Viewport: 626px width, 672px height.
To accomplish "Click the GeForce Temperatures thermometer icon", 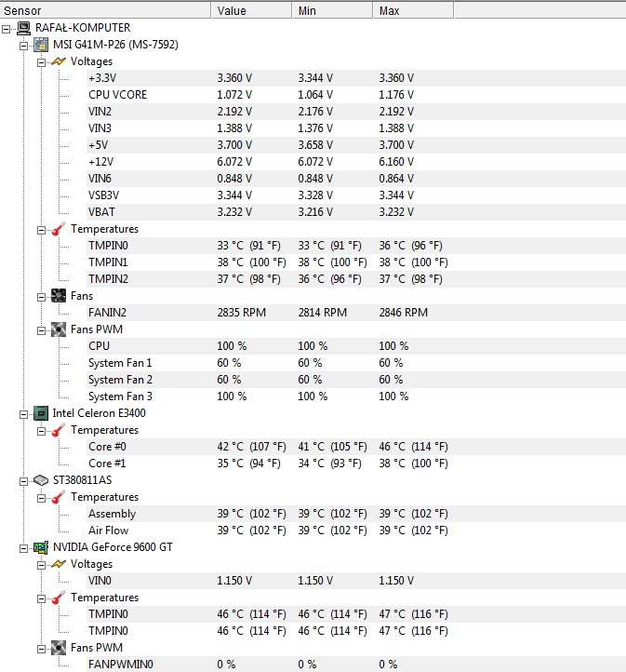I will coord(59,598).
